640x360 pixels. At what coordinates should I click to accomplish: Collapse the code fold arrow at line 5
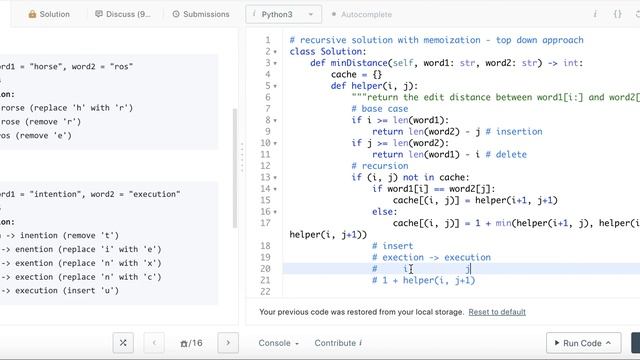tap(275, 86)
